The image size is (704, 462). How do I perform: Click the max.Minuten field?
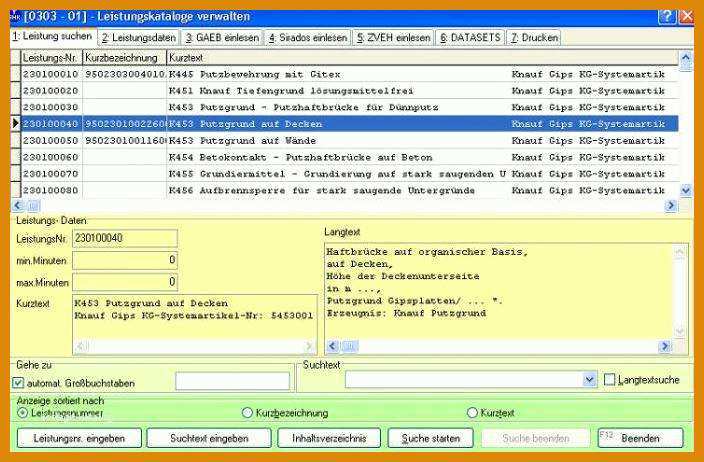coord(125,282)
